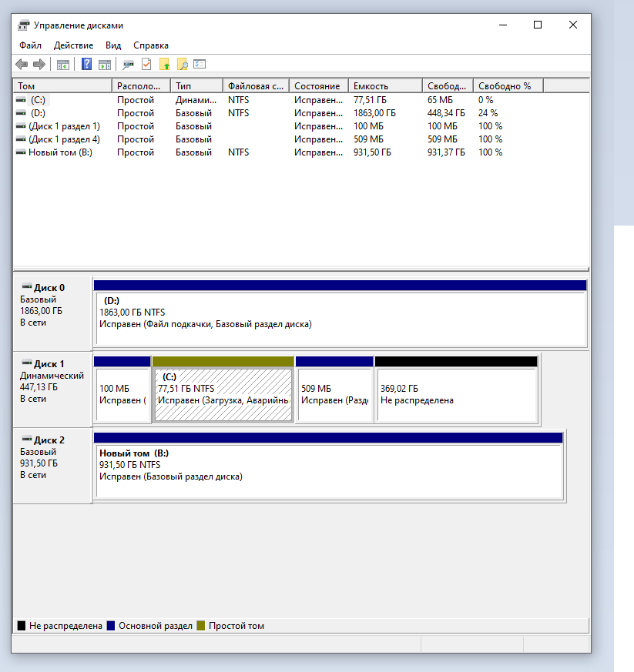Toggle the action pane toolbar icon
The height and width of the screenshot is (672, 634).
pos(105,65)
